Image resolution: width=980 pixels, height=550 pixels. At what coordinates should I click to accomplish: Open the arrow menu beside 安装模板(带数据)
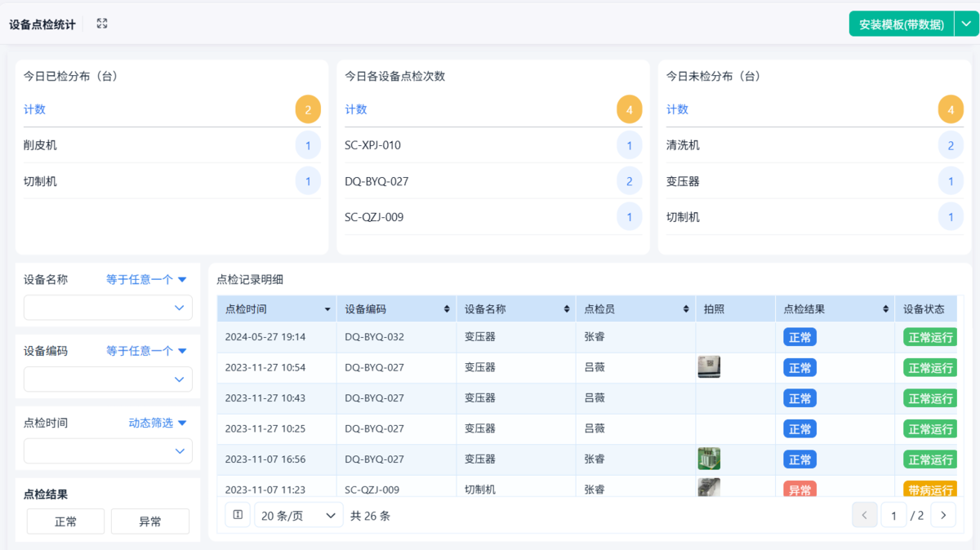click(966, 24)
